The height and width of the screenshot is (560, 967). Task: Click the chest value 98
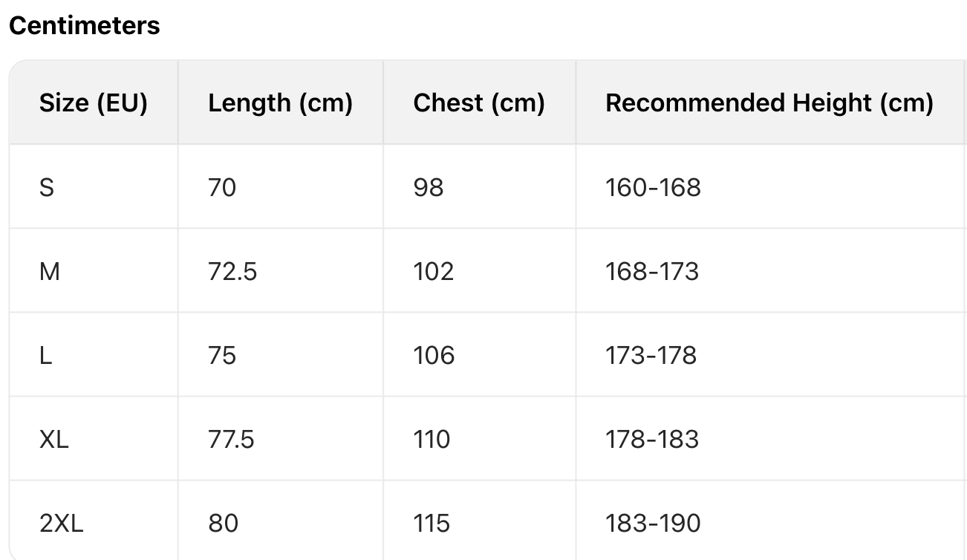point(429,187)
